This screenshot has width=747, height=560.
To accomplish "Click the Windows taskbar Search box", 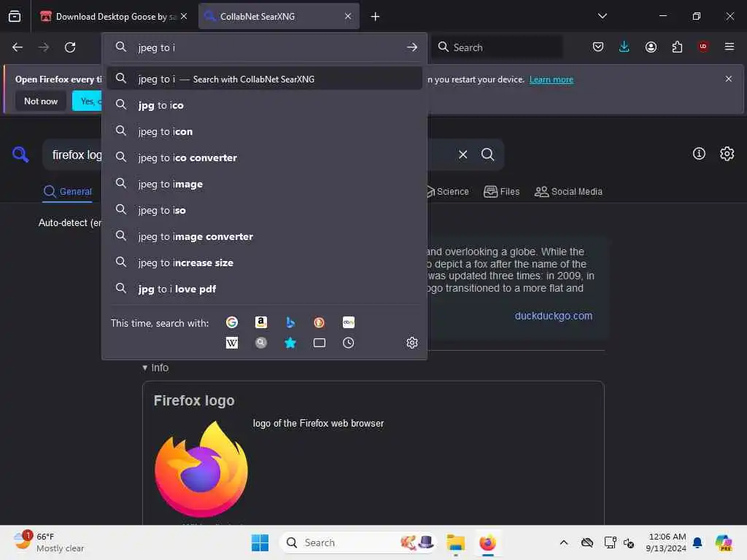I will (x=358, y=542).
